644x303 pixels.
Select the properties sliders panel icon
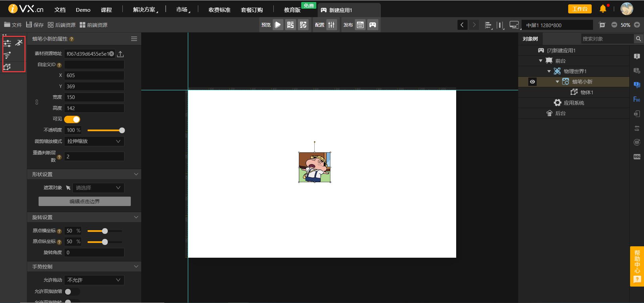coord(7,43)
